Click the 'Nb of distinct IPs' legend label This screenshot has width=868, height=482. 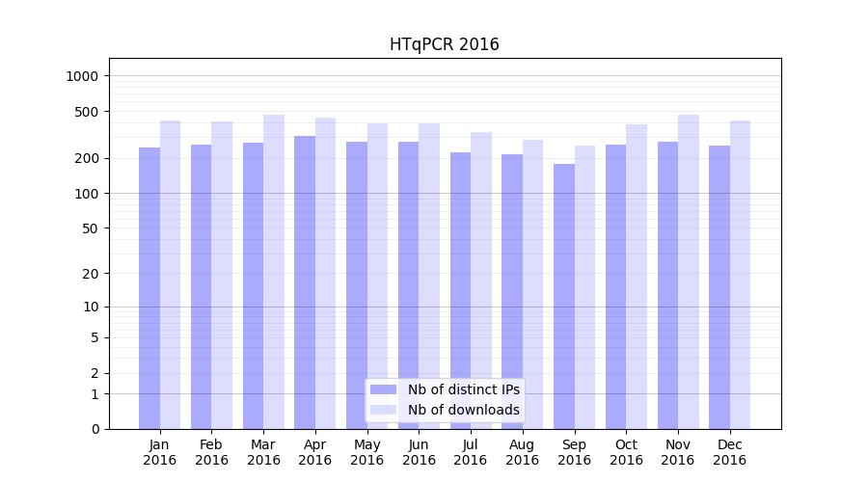(463, 389)
